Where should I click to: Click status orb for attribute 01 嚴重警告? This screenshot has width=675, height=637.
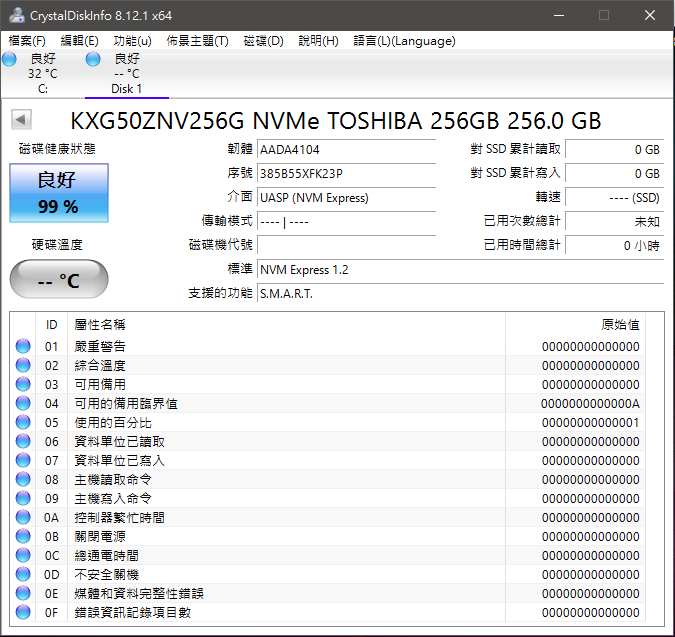[x=23, y=346]
